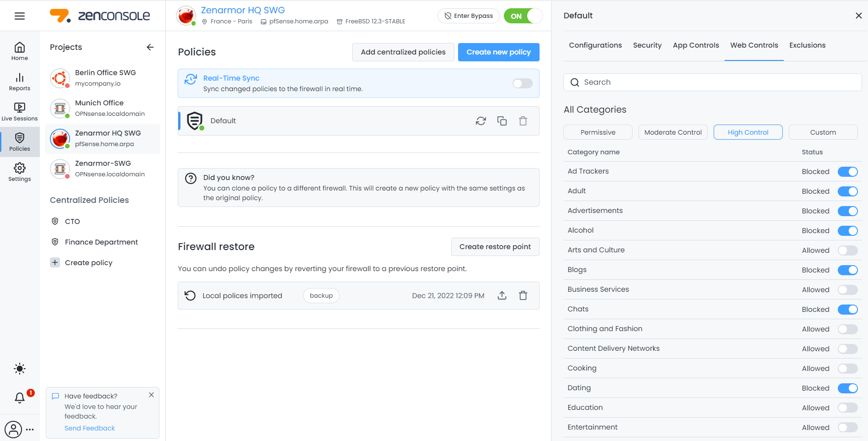Open the user account avatar icon

(13, 430)
